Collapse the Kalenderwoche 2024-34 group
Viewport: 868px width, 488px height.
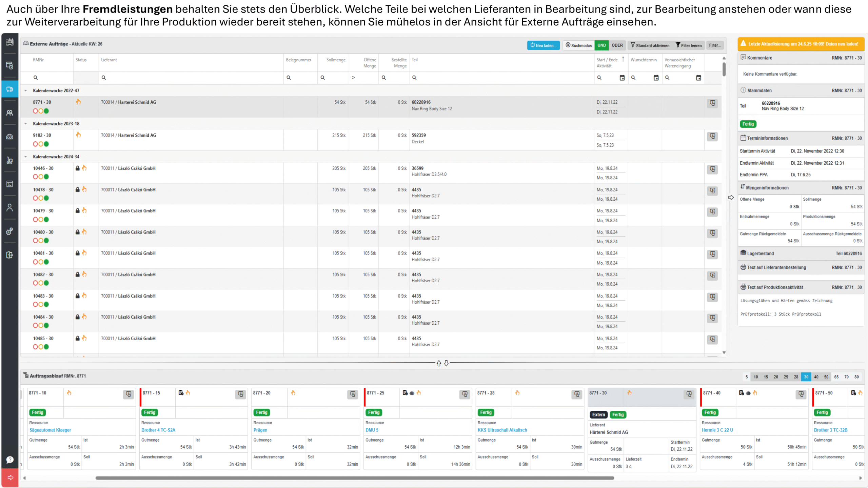[26, 157]
